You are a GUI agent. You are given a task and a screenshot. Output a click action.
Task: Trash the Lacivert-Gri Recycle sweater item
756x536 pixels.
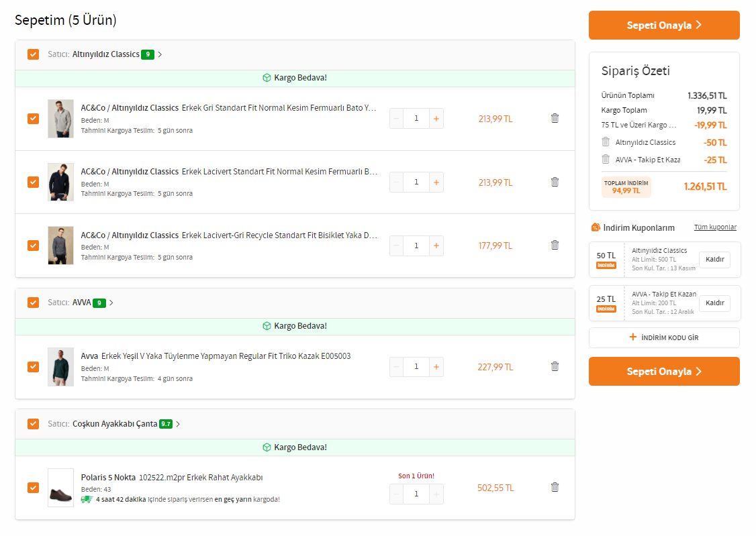555,245
